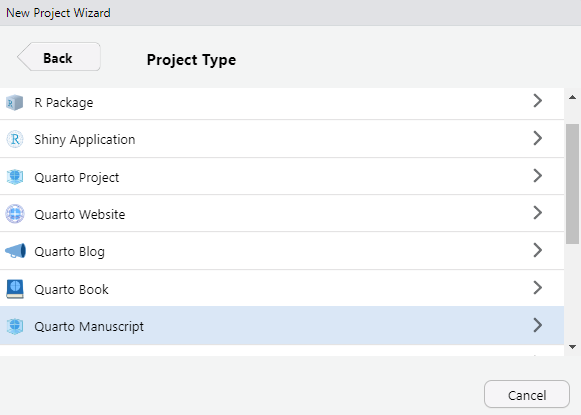
Task: Click the Shiny Application R icon
Action: [15, 139]
